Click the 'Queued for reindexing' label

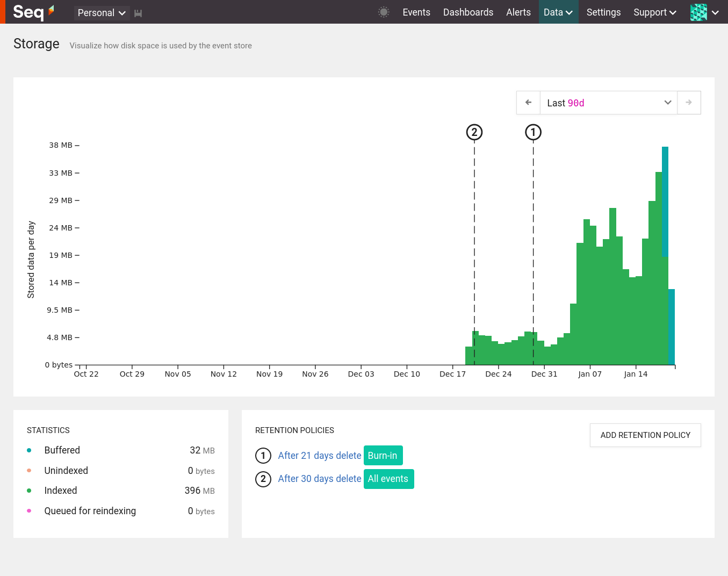click(90, 511)
